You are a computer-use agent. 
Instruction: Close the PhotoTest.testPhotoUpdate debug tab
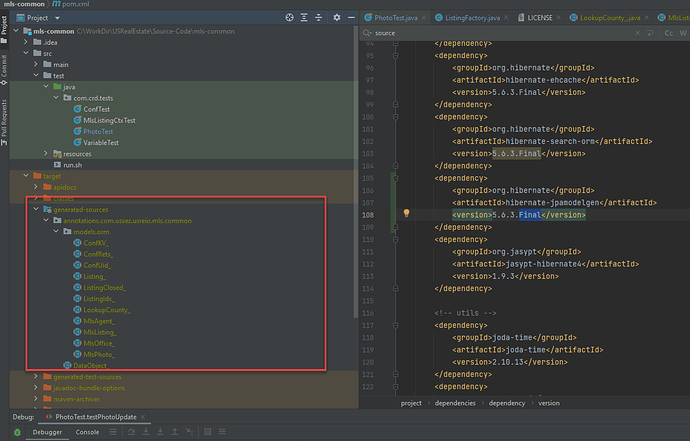142,417
